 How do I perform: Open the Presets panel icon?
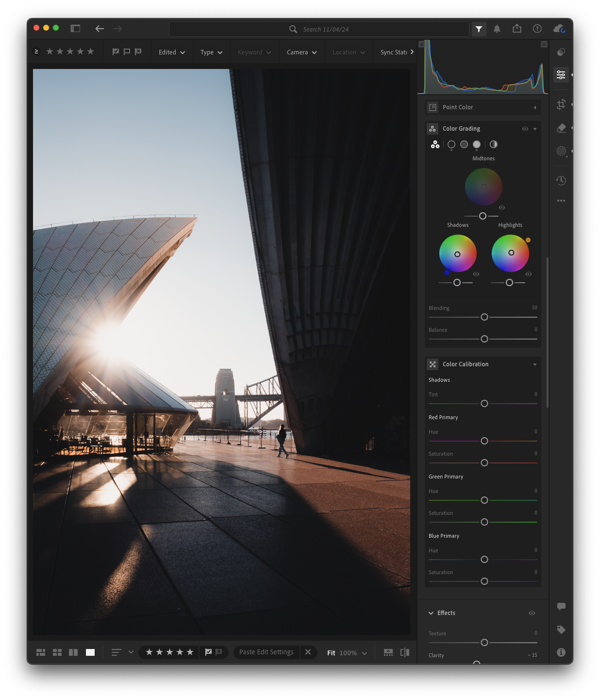point(561,52)
